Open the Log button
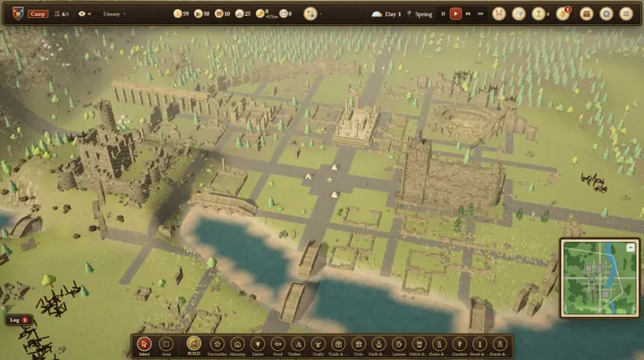Image resolution: width=644 pixels, height=360 pixels. (19, 320)
